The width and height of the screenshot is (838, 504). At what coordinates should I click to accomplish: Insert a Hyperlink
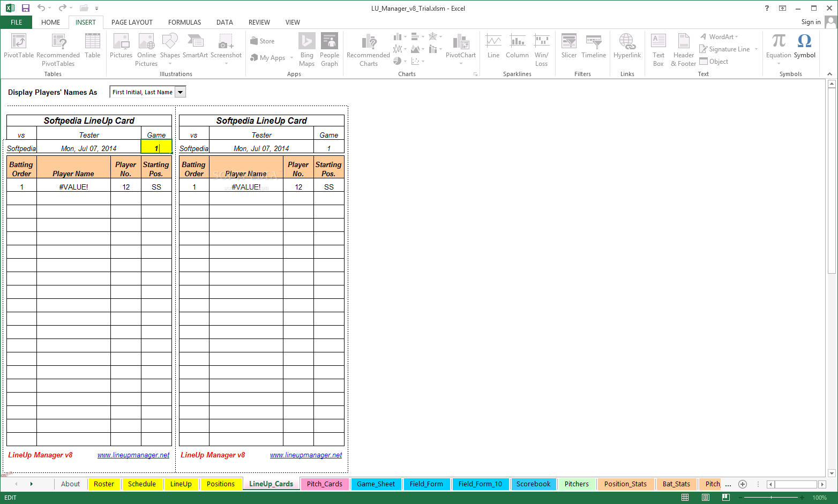pyautogui.click(x=627, y=46)
